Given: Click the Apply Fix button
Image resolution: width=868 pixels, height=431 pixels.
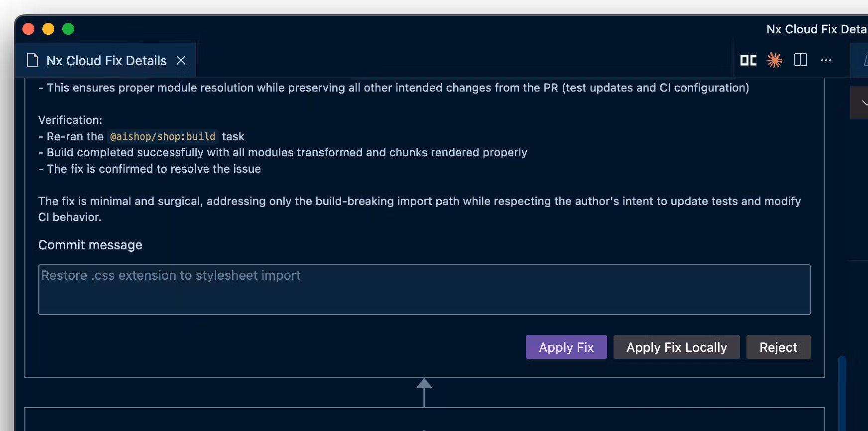Looking at the screenshot, I should 566,347.
